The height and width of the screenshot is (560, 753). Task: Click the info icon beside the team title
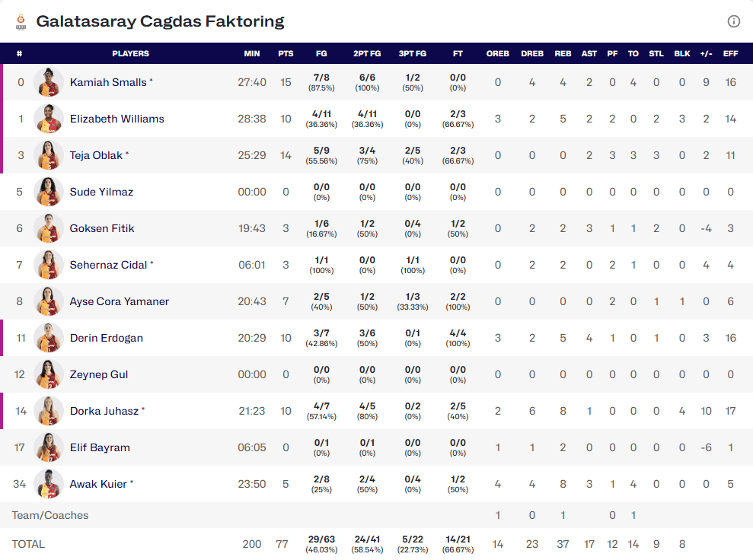pyautogui.click(x=734, y=21)
